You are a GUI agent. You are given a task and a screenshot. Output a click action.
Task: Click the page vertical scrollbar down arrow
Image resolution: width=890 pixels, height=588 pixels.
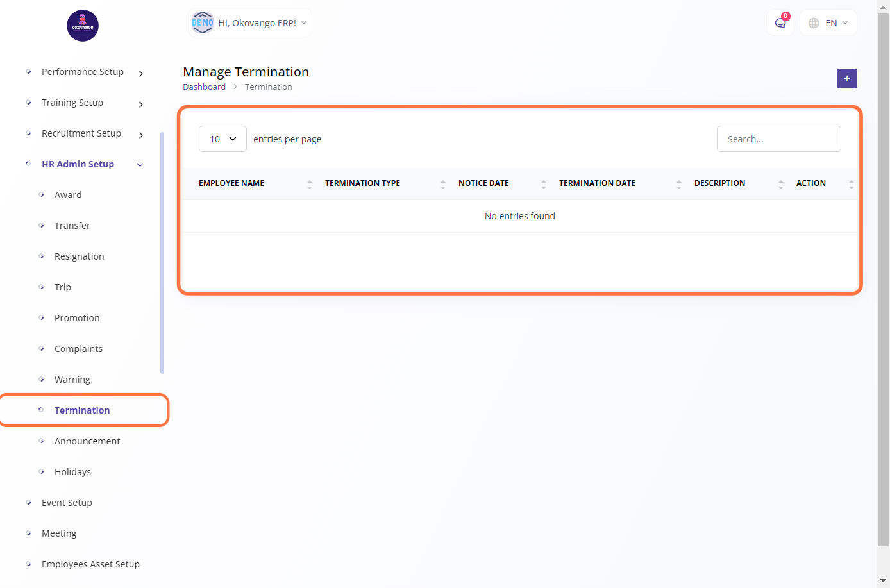(x=883, y=581)
